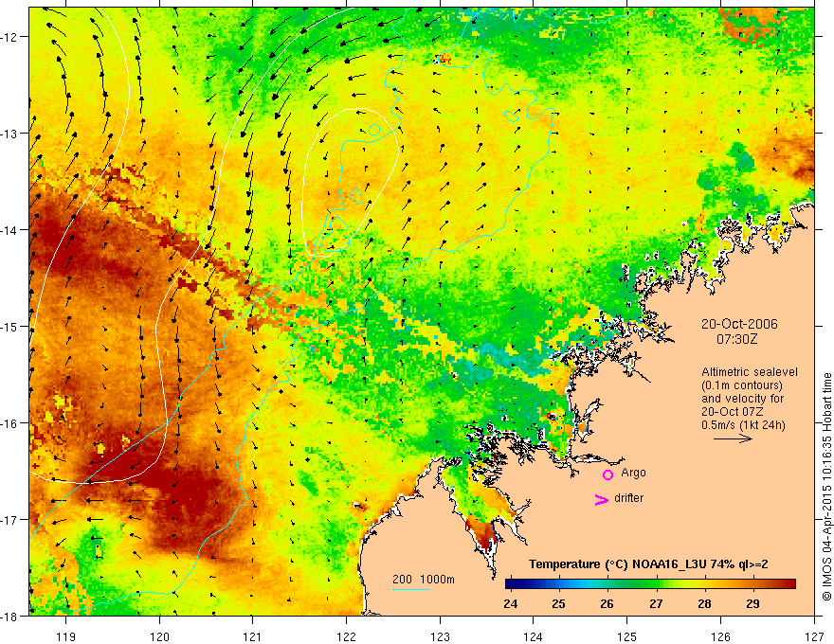Click color bar tick label 24
This screenshot has height=644, width=834.
point(511,604)
